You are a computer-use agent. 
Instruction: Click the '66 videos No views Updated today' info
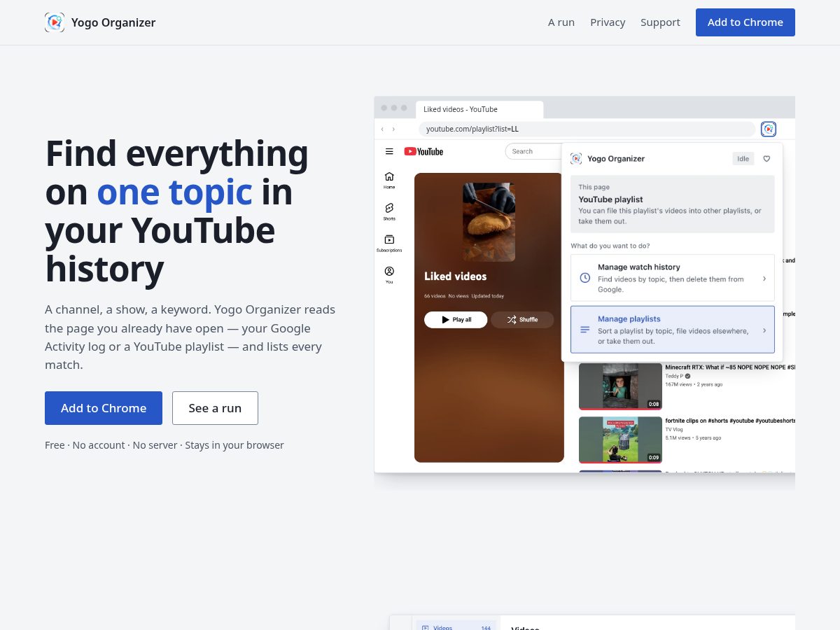click(464, 296)
